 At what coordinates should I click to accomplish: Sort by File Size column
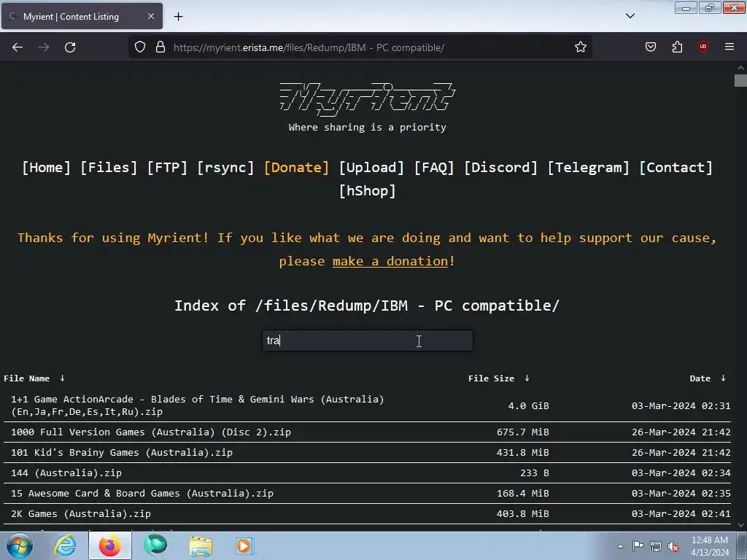tap(498, 378)
